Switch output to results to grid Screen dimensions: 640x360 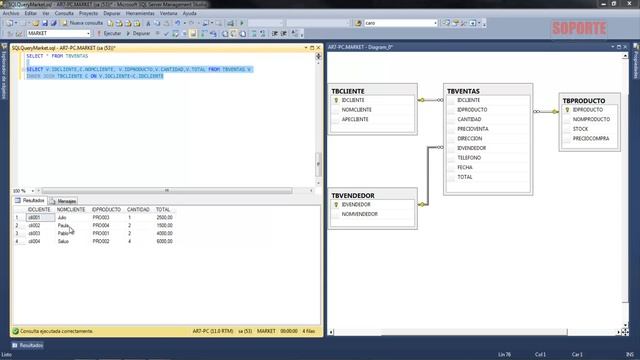pyautogui.click(x=233, y=33)
